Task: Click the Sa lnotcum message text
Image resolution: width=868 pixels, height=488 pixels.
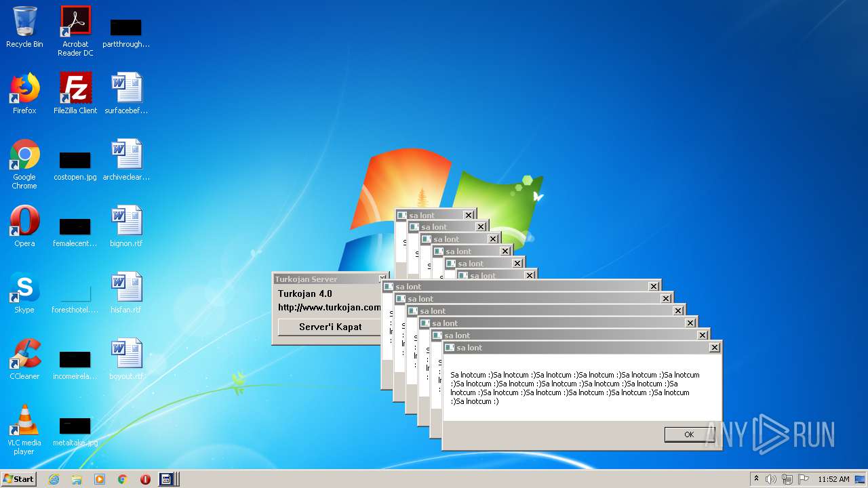Action: point(575,388)
